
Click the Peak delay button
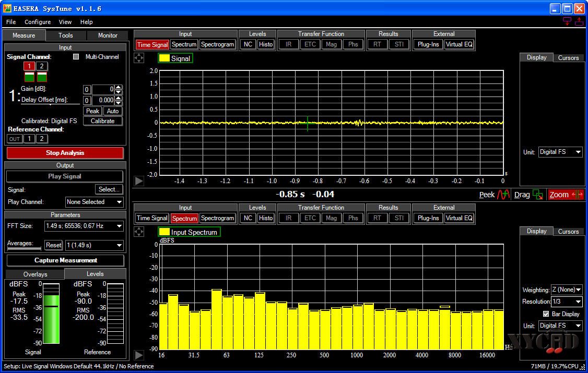[x=92, y=111]
